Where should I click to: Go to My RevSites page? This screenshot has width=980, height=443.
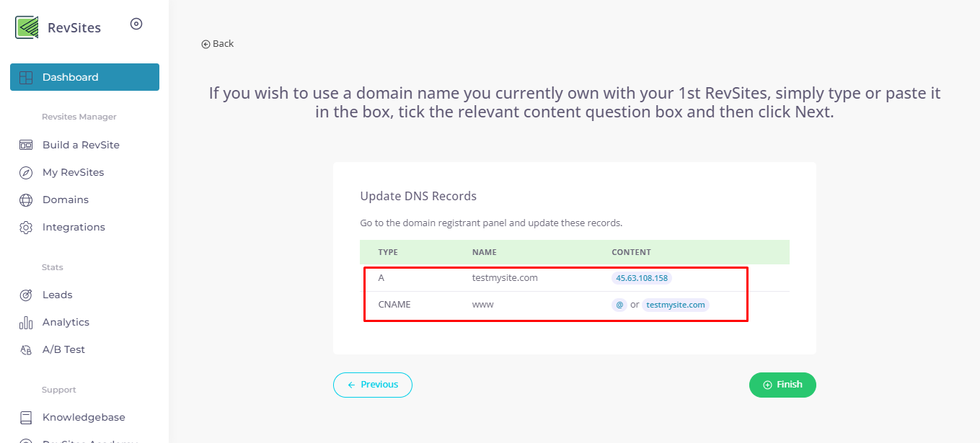click(73, 172)
